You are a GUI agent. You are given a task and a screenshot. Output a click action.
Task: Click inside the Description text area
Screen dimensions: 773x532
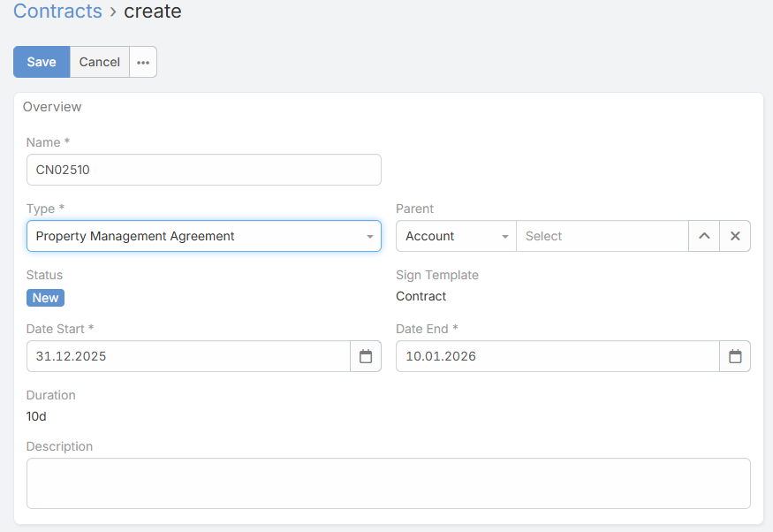pos(389,483)
